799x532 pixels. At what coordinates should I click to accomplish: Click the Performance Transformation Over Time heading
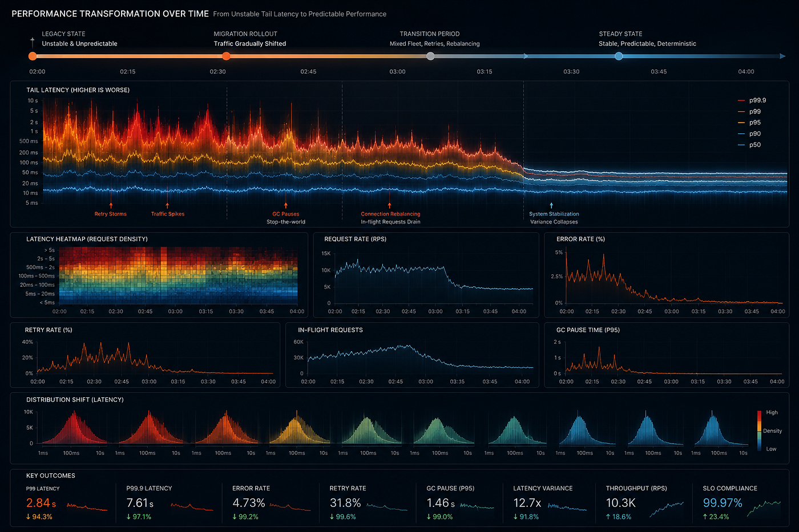(x=110, y=14)
